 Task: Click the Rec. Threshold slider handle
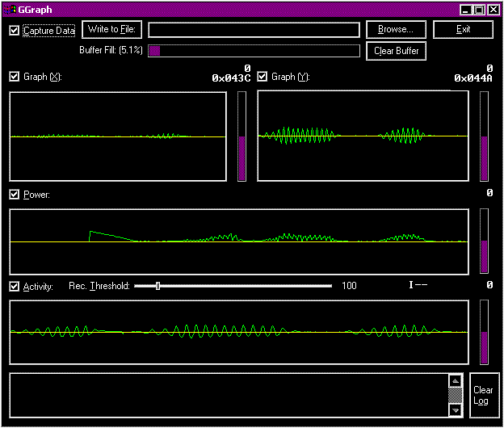[x=157, y=286]
